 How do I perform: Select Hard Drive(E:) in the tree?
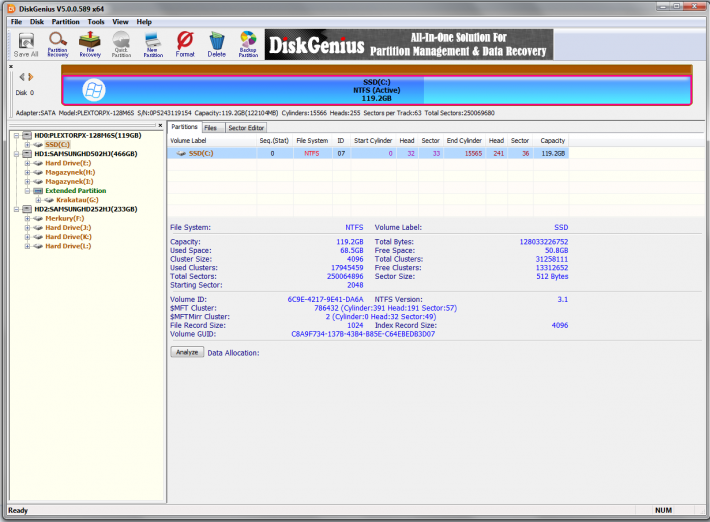68,163
